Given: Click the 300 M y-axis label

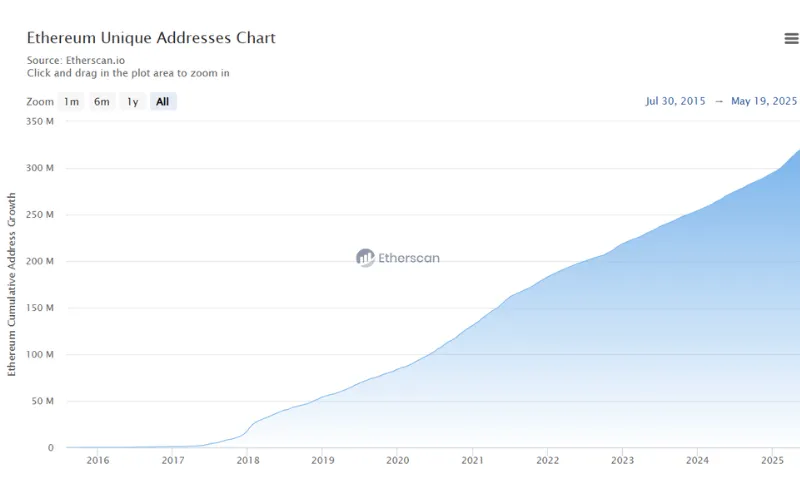Looking at the screenshot, I should point(40,168).
